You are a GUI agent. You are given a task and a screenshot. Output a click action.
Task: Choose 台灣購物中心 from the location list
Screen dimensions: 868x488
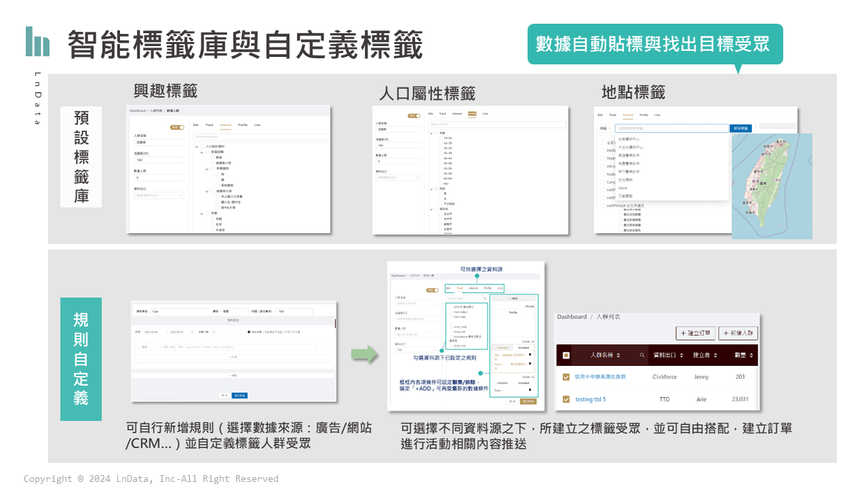click(629, 139)
